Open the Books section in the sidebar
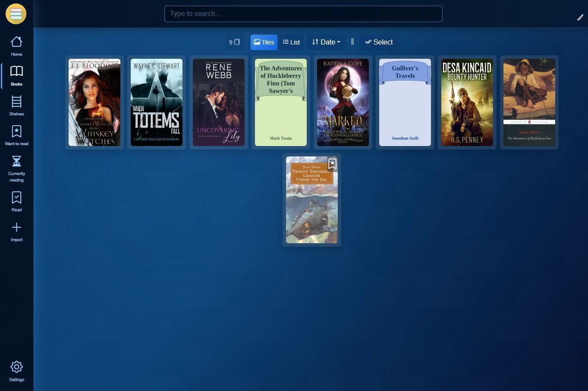The image size is (588, 391). pyautogui.click(x=17, y=76)
